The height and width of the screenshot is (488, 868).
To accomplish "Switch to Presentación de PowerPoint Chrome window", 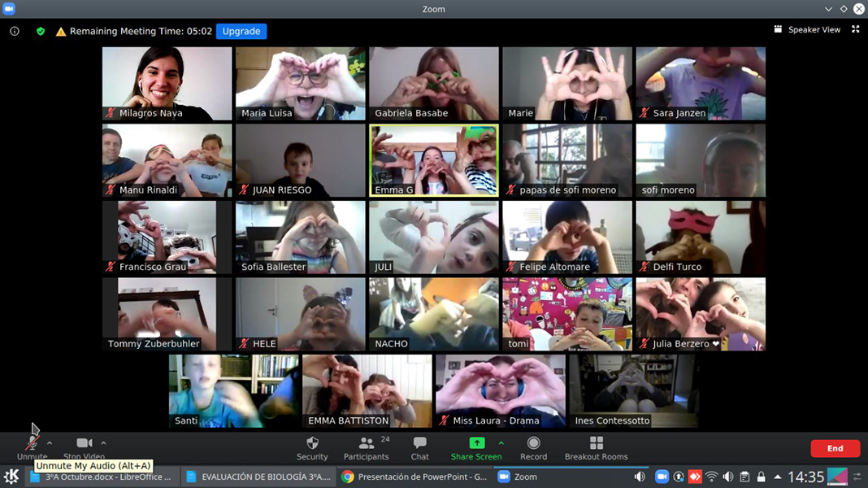I will point(414,477).
